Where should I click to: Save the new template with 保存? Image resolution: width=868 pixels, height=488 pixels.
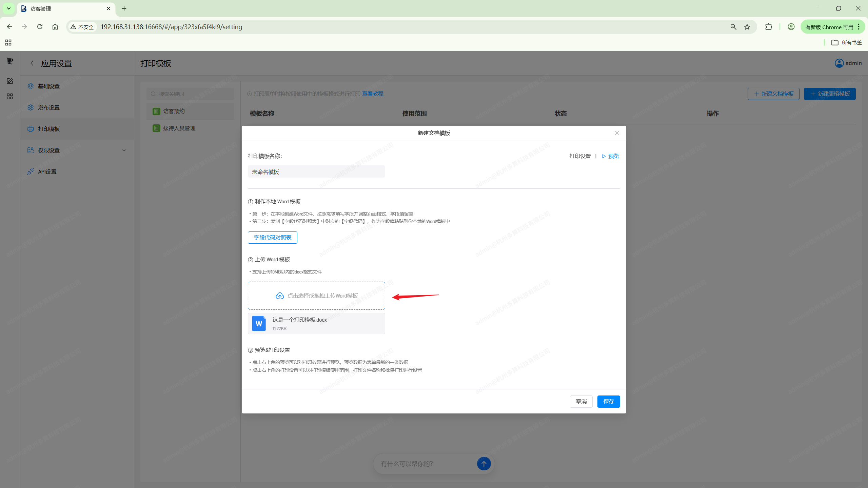pos(608,402)
